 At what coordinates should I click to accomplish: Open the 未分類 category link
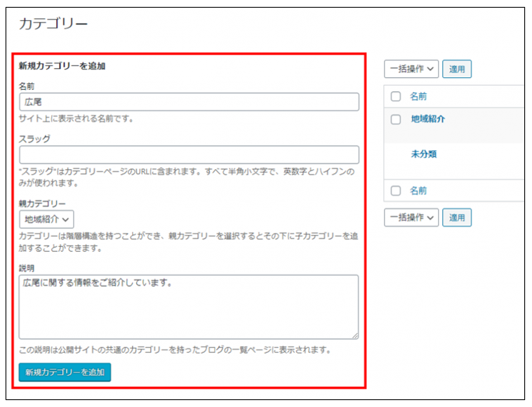[x=423, y=154]
